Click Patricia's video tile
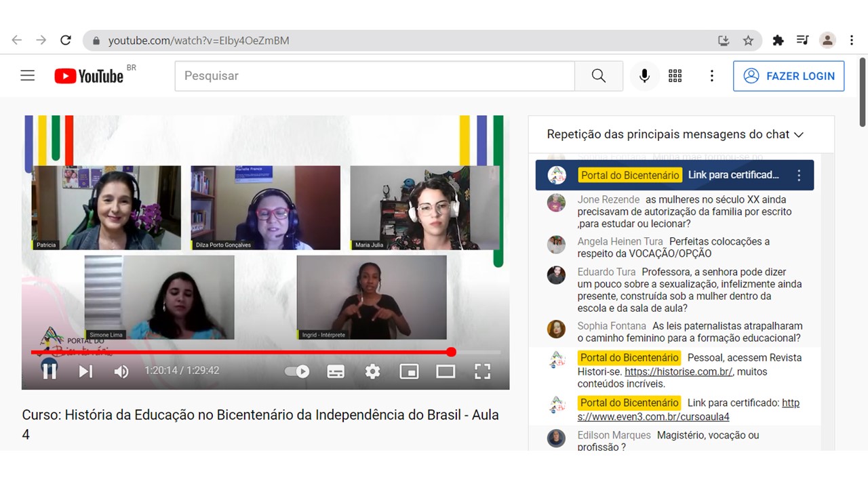The width and height of the screenshot is (868, 488). (106, 207)
